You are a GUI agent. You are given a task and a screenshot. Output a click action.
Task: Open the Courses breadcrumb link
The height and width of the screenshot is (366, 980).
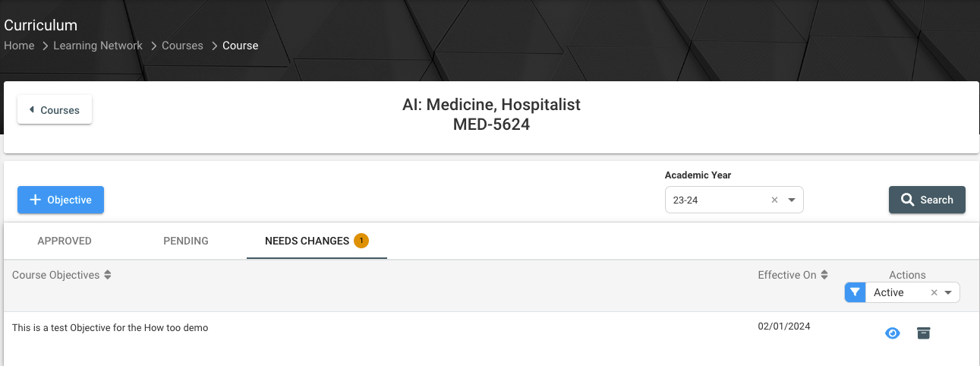click(182, 46)
